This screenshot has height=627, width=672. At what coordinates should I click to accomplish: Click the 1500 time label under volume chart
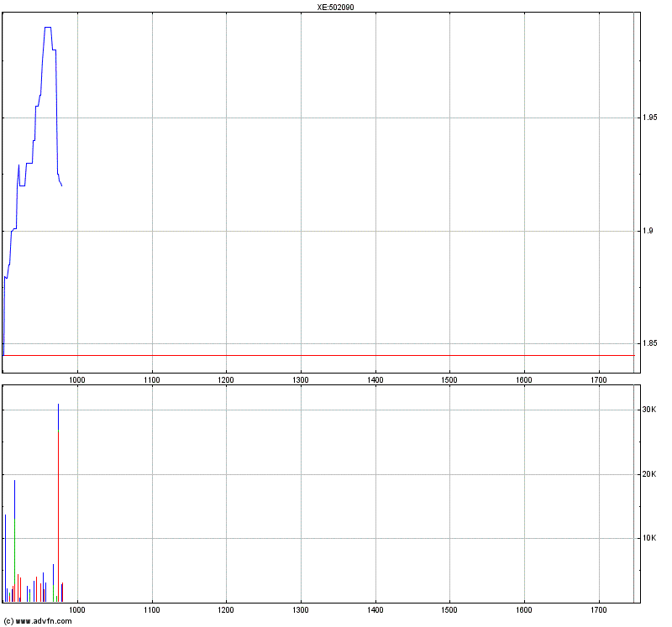[x=449, y=610]
